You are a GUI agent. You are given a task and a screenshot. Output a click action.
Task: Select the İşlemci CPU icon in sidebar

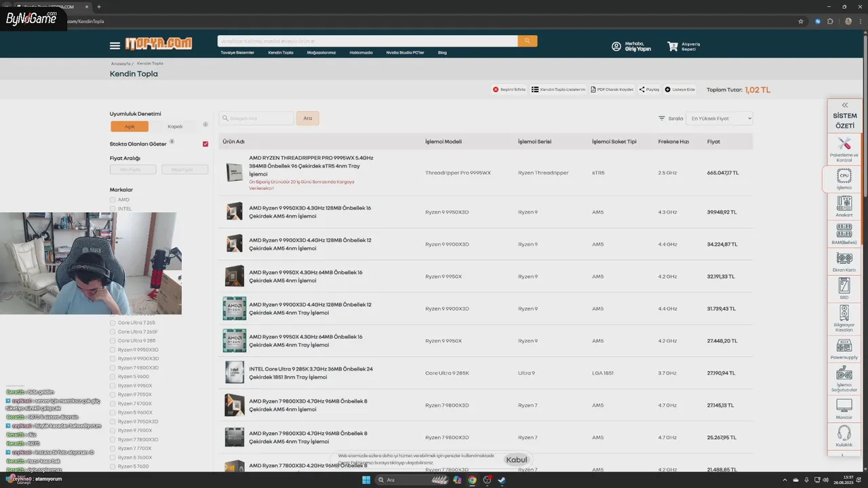click(844, 180)
